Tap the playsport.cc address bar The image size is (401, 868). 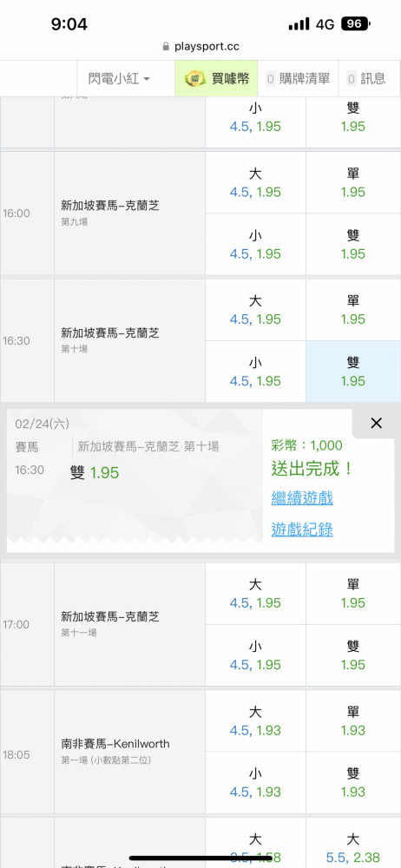[x=200, y=47]
